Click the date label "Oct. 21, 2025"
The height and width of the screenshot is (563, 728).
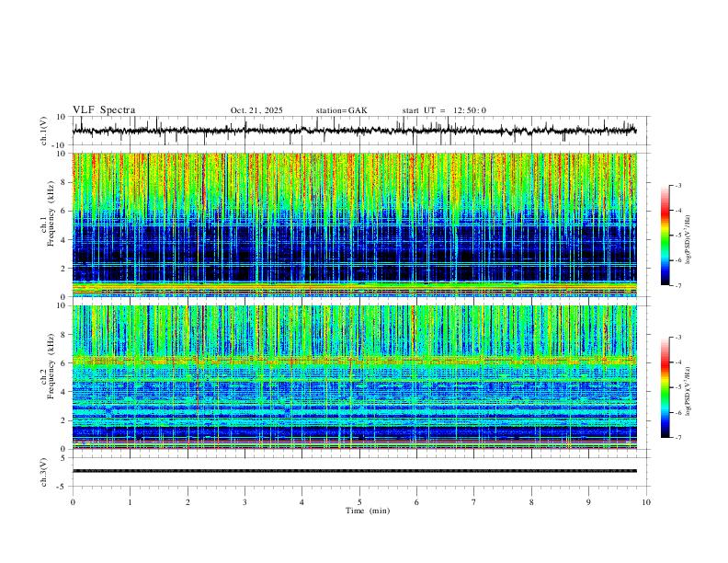pos(256,110)
